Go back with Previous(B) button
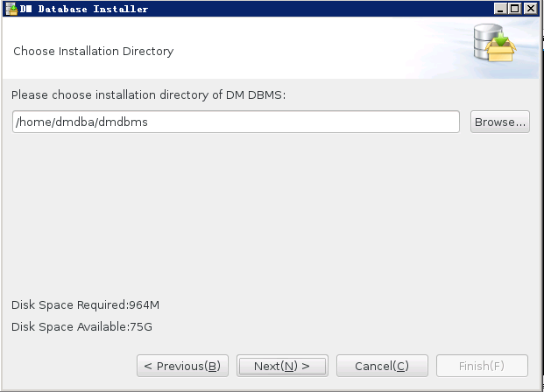The width and height of the screenshot is (544, 392). (182, 366)
